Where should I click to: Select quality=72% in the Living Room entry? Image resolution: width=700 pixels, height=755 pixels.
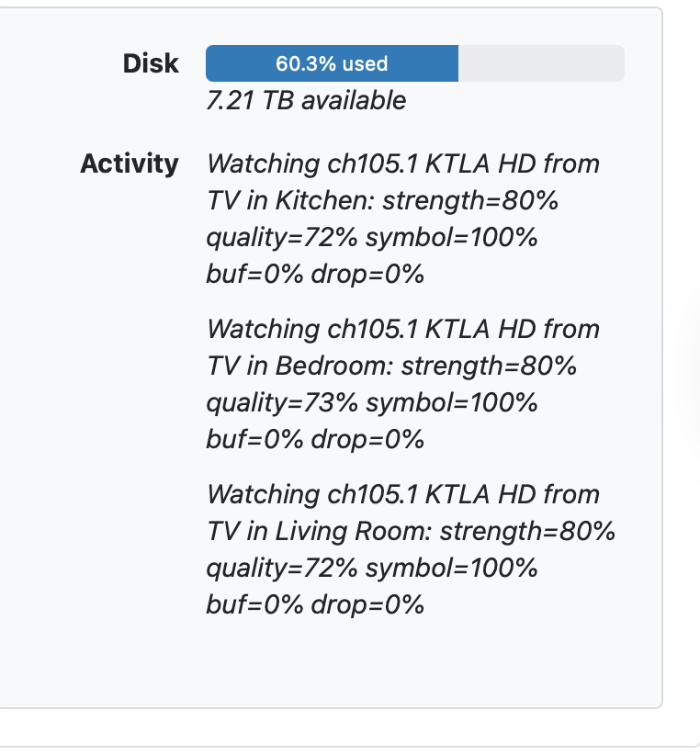(282, 569)
